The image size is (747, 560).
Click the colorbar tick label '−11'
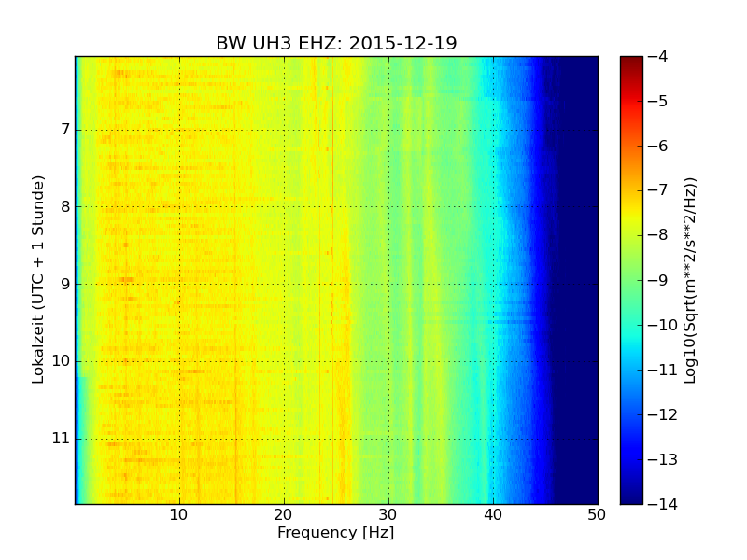pos(663,370)
